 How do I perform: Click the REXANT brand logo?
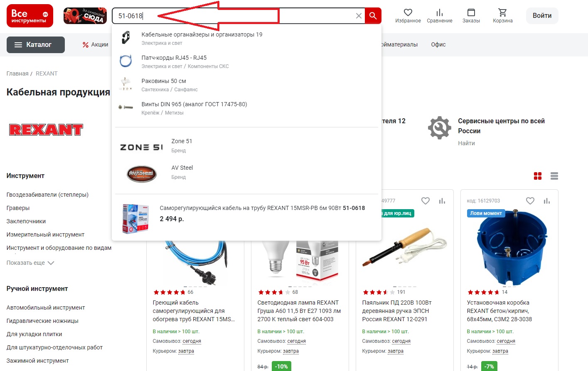46,130
